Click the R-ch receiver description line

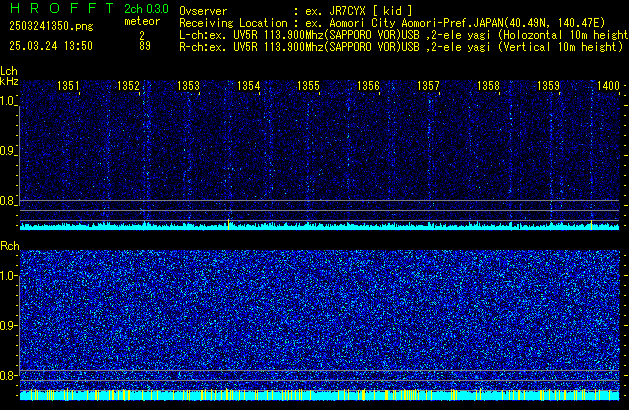(401, 47)
